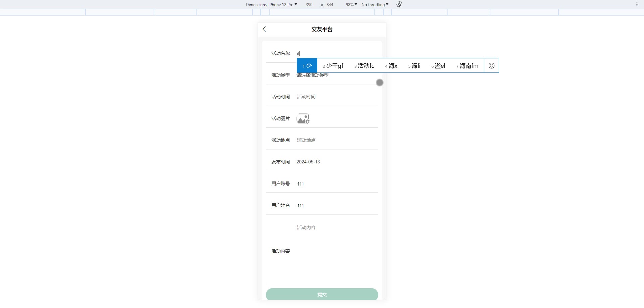This screenshot has height=308, width=644.
Task: Click the image upload icon
Action: tap(303, 118)
